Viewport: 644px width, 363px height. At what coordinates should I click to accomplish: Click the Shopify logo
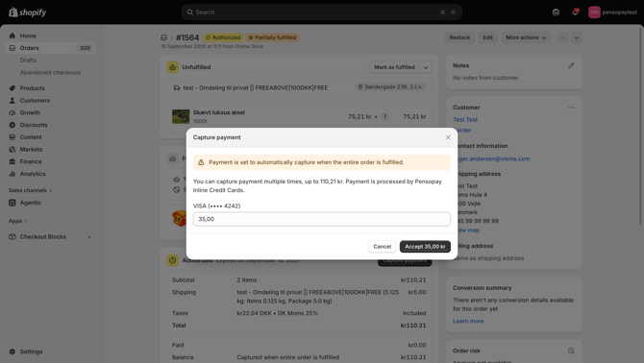coord(28,12)
